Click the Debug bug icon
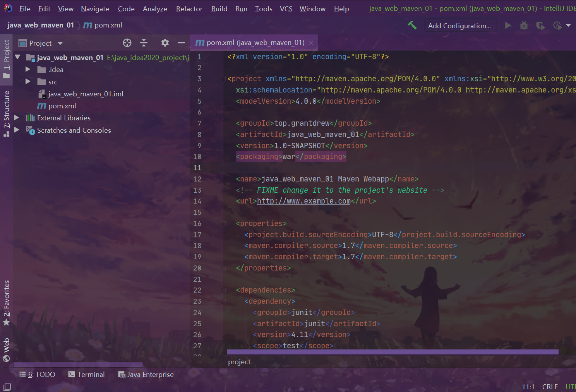The height and width of the screenshot is (392, 576). 524,26
